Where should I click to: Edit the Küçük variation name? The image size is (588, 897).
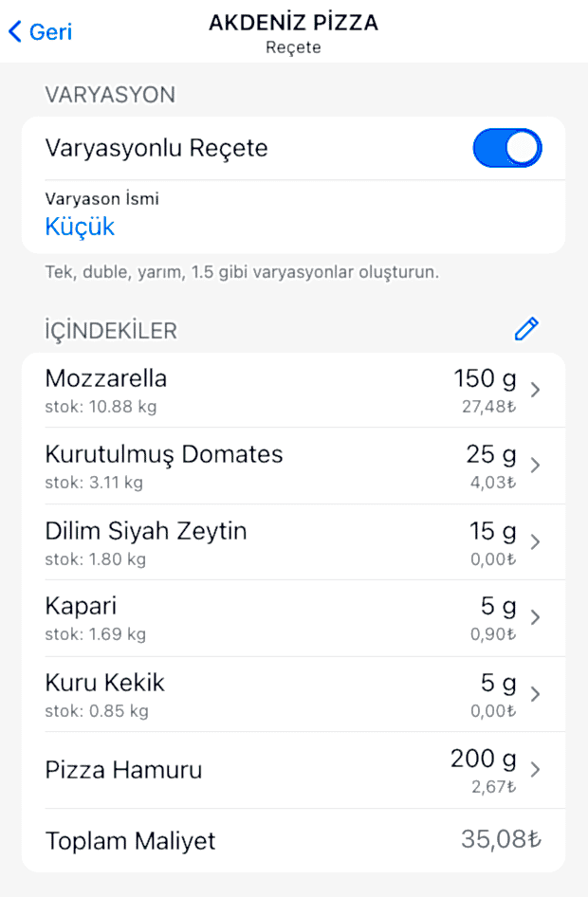point(80,227)
